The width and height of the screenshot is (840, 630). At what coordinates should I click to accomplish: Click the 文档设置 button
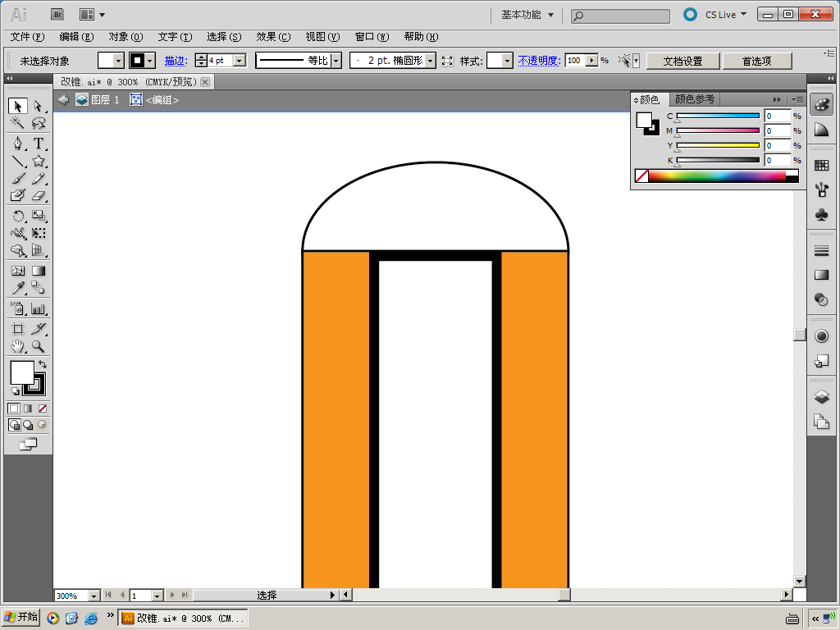click(x=682, y=61)
